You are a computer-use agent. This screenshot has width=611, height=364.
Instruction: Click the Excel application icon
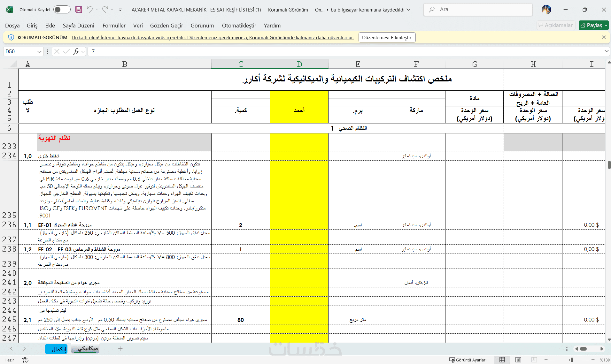[x=10, y=10]
